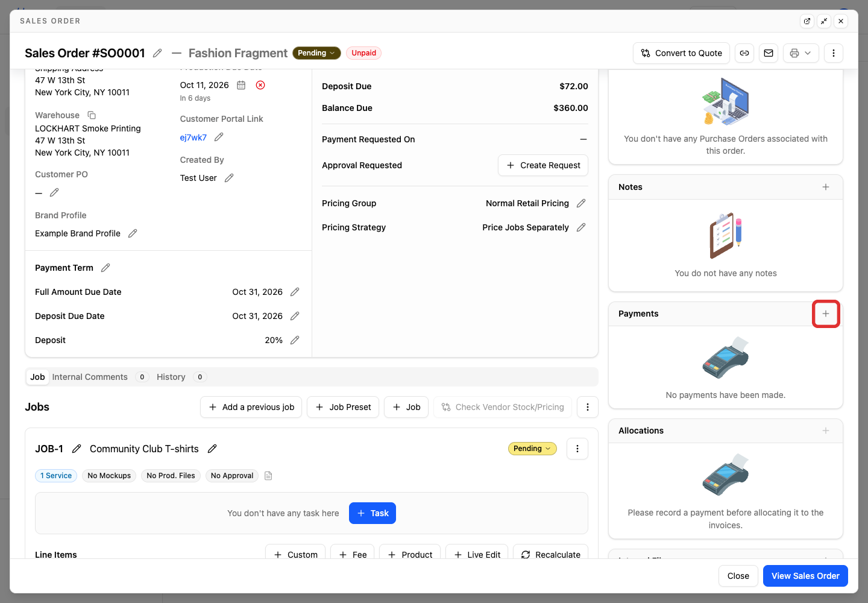Open the ej7wk7 customer portal link

tap(193, 137)
